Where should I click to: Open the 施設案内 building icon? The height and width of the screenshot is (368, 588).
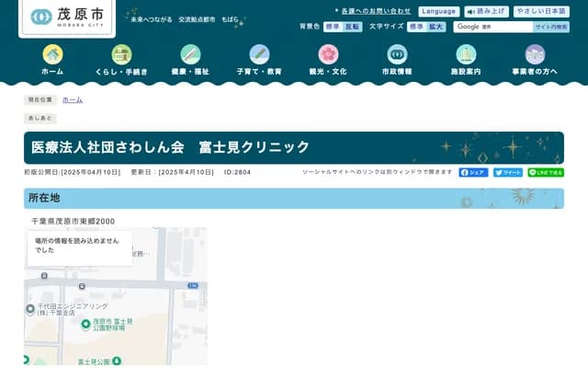coord(466,54)
